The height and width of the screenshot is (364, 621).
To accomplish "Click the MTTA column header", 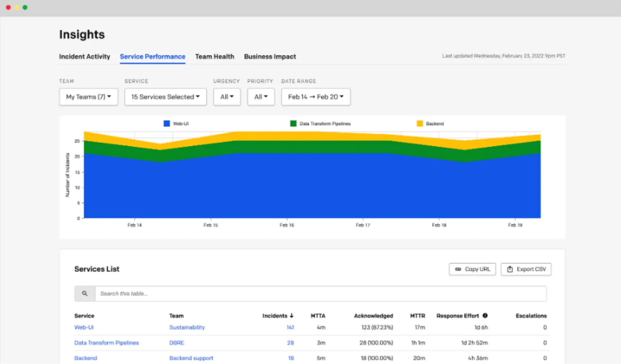I will [318, 316].
